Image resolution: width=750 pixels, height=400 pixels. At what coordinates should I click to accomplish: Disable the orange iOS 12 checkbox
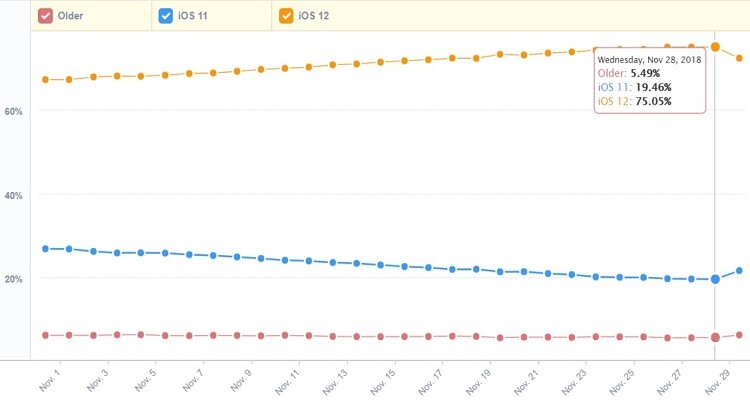tap(286, 16)
